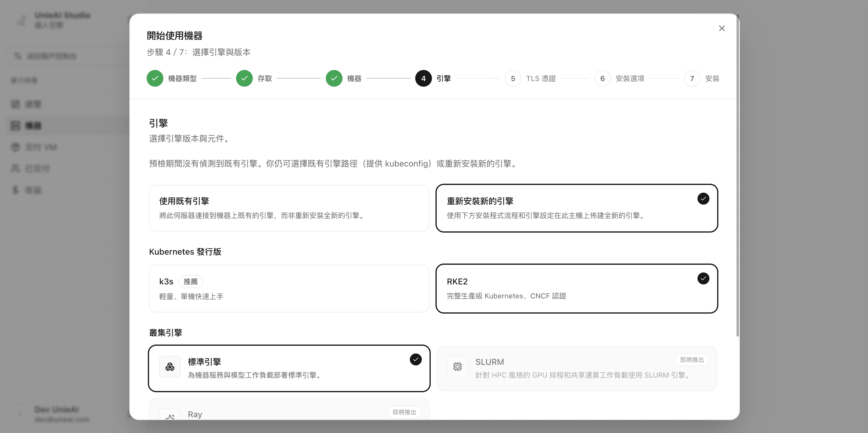Select RKE2 Kubernetes distribution card

click(x=576, y=289)
